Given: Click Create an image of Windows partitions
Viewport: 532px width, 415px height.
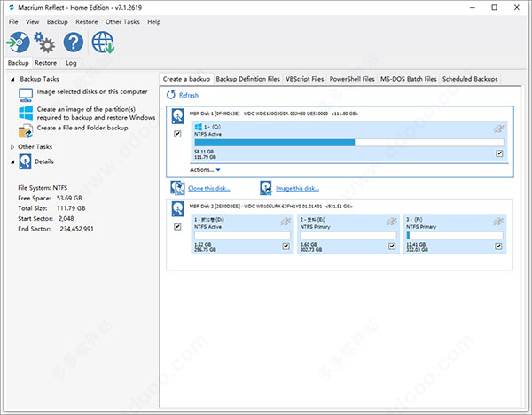Looking at the screenshot, I should coord(96,114).
